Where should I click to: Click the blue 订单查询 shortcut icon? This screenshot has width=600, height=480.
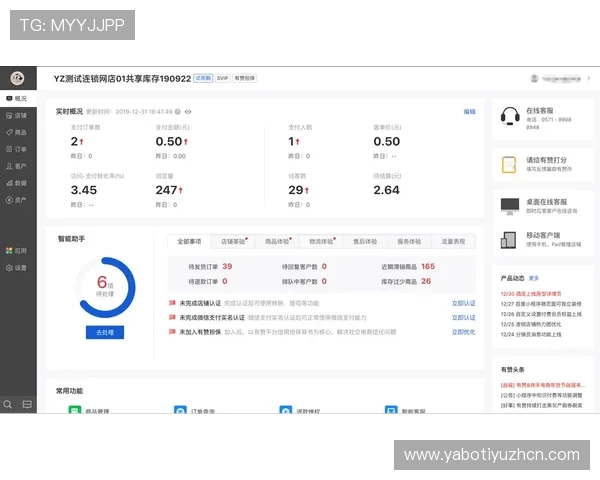coord(180,410)
